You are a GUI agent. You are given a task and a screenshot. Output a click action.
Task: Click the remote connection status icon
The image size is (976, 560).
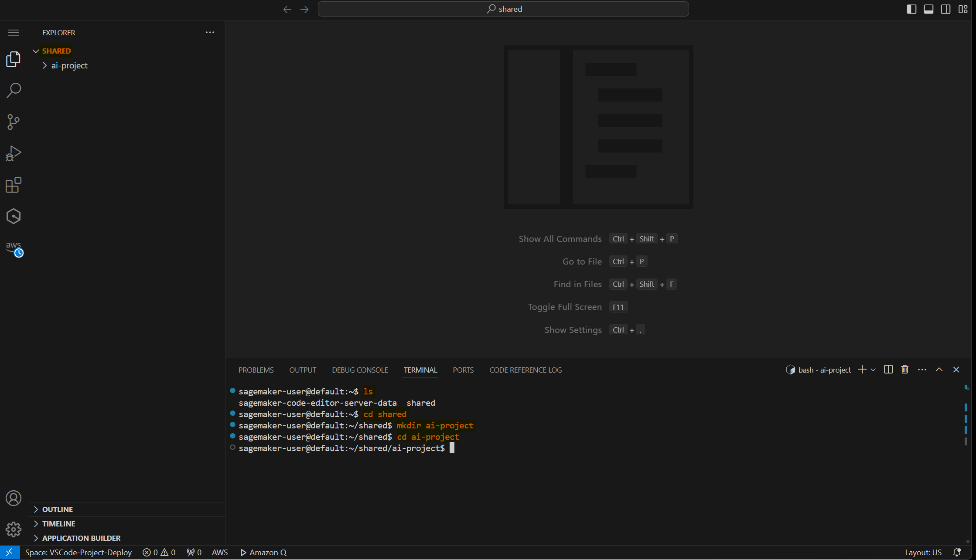10,553
